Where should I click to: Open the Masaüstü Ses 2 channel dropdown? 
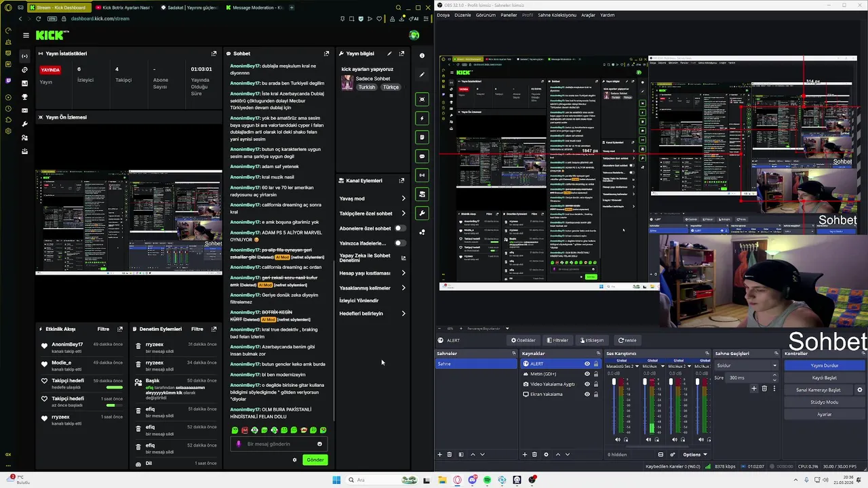[x=637, y=367]
